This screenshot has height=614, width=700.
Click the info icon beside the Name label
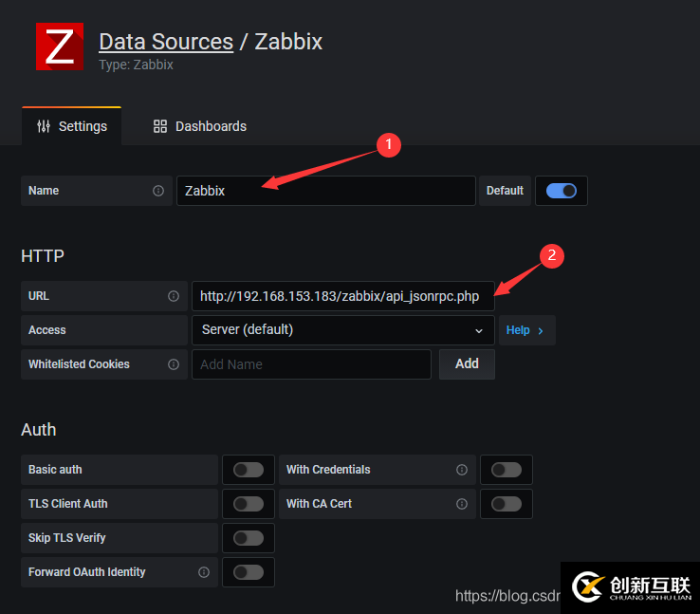[x=158, y=191]
